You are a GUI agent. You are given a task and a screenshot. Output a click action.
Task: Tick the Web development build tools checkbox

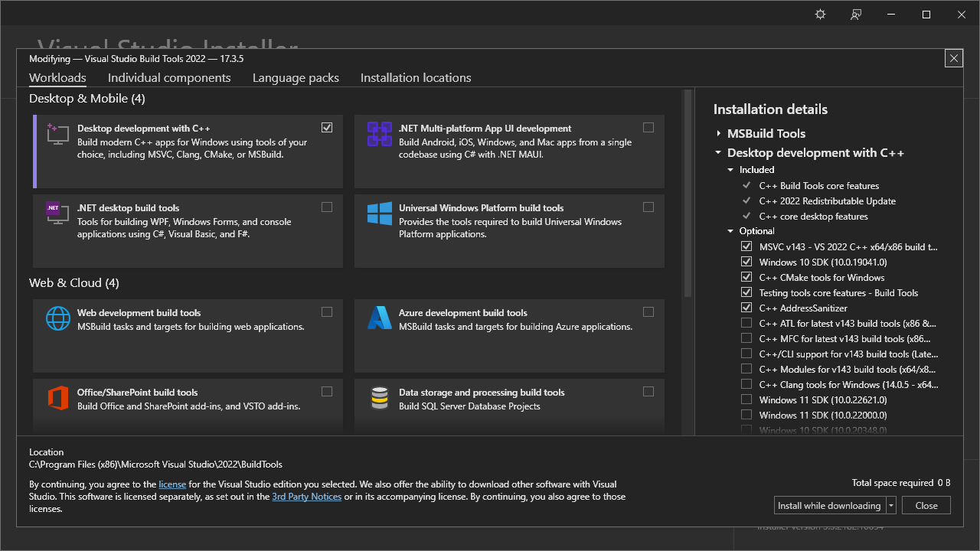327,312
